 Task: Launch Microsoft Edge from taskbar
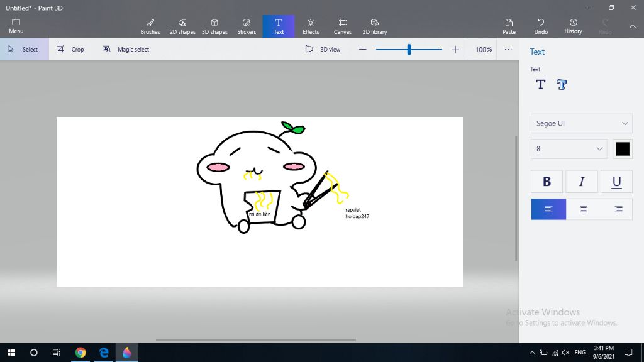coord(104,353)
